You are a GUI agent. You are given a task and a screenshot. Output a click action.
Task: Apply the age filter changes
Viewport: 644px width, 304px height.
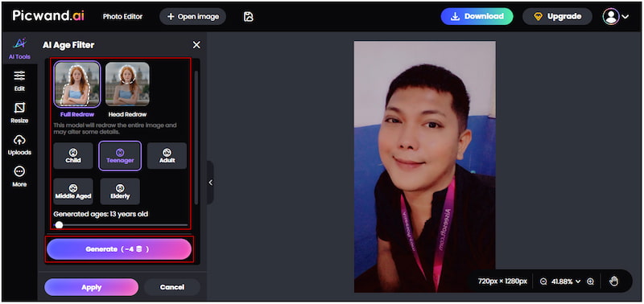point(91,287)
